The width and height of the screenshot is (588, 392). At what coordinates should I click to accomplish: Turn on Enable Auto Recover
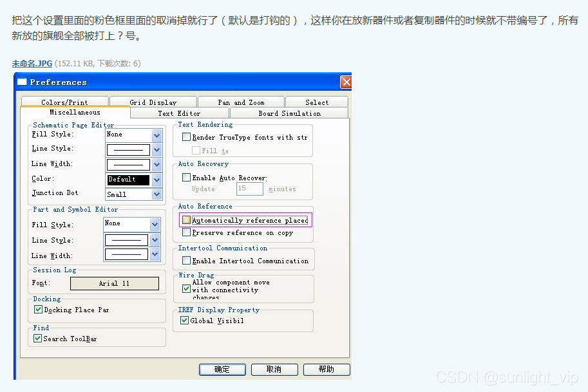tap(187, 178)
